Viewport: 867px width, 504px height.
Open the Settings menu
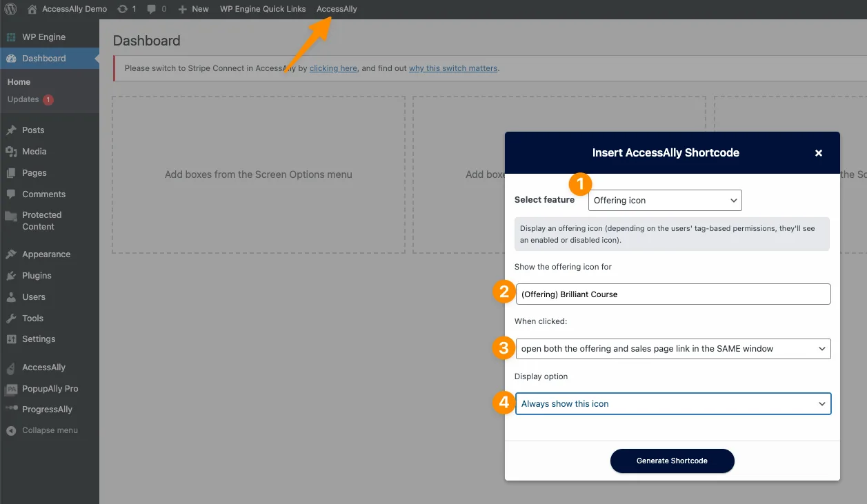[x=50, y=339]
